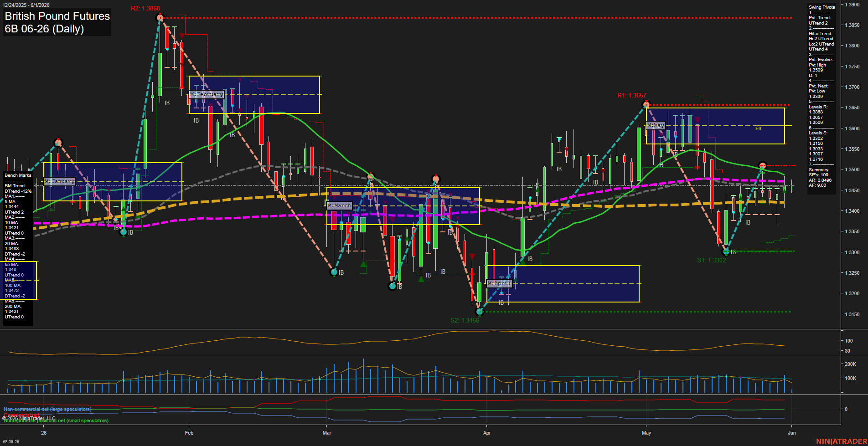
Task: Select the 6B 06-26 tab at the bottom
Action: (x=11, y=442)
